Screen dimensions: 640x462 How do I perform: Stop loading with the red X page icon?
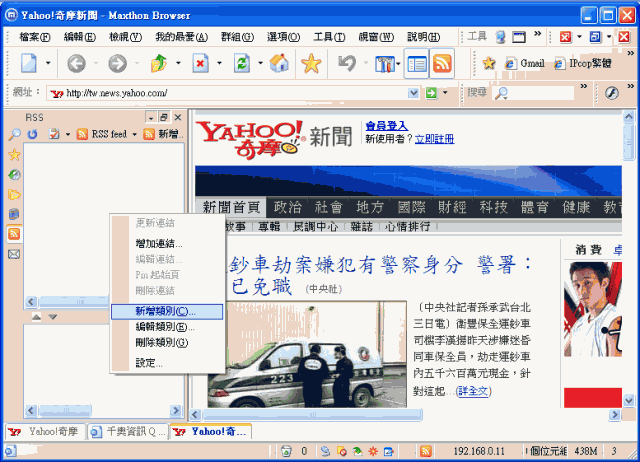coord(200,64)
